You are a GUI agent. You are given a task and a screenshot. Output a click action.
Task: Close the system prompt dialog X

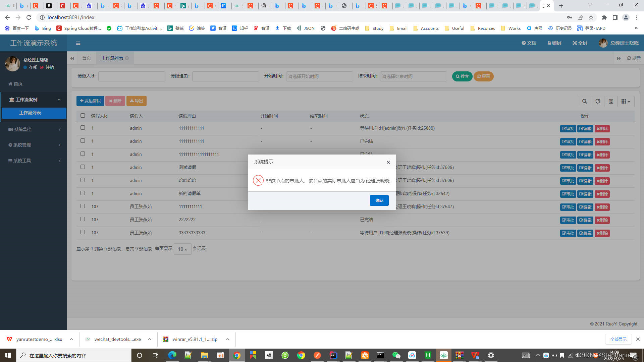tap(388, 162)
